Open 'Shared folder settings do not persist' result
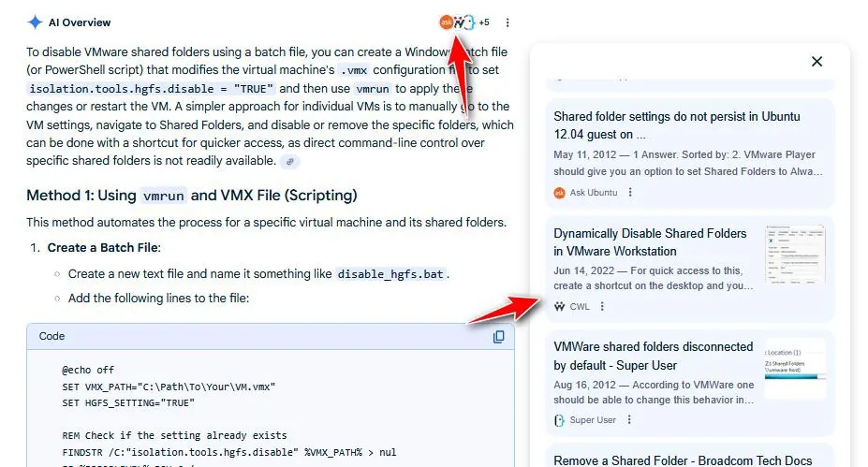The height and width of the screenshot is (467, 868). (676, 125)
